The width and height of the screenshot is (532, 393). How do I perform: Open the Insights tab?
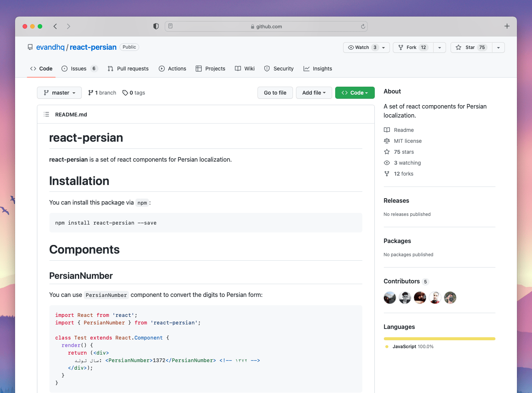pyautogui.click(x=318, y=69)
